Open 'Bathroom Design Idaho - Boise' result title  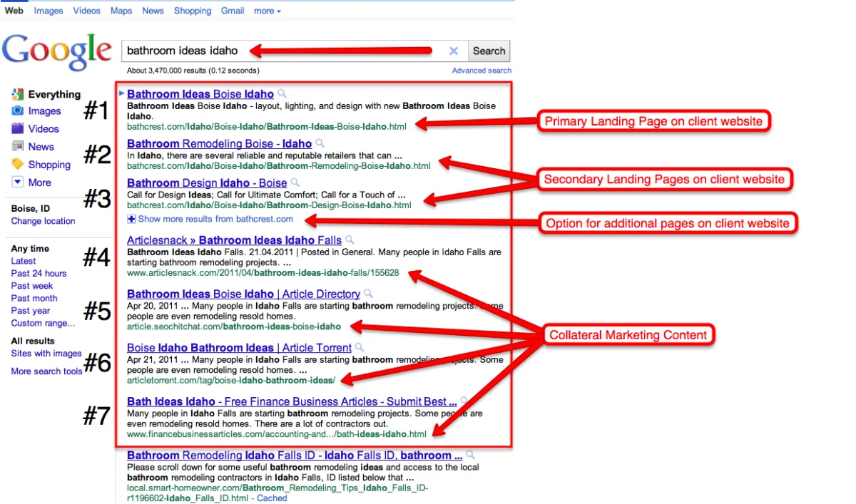(x=207, y=183)
